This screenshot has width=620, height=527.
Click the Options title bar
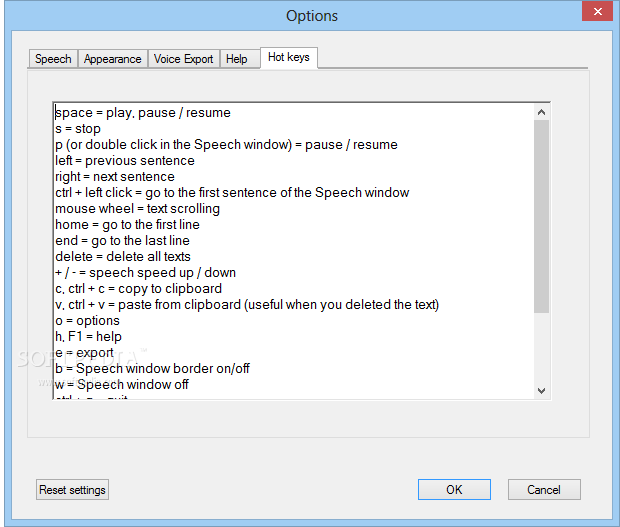point(311,15)
